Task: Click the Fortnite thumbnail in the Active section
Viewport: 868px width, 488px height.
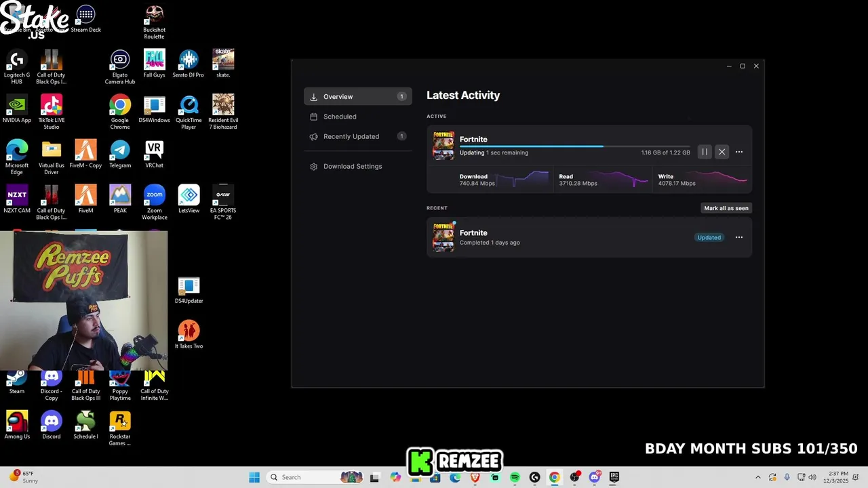Action: tap(443, 146)
